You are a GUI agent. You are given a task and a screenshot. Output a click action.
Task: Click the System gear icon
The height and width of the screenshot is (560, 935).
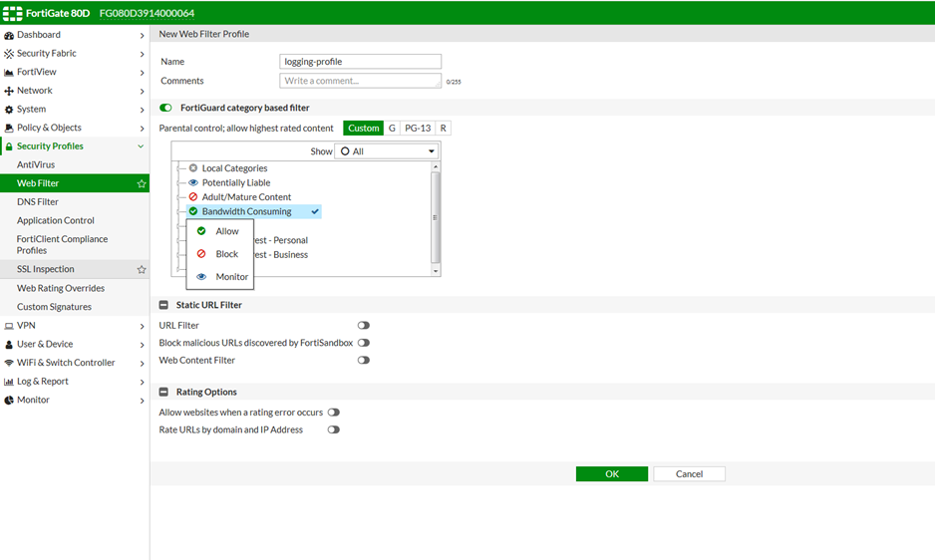[9, 110]
